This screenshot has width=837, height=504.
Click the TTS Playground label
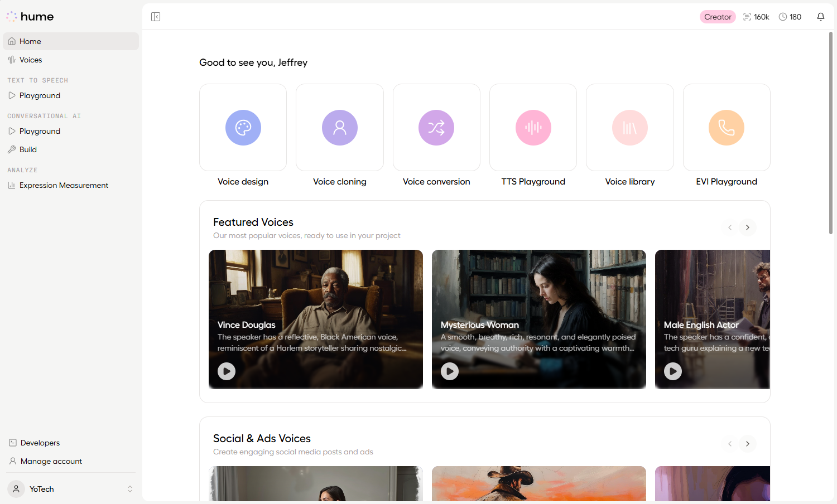[x=533, y=182]
